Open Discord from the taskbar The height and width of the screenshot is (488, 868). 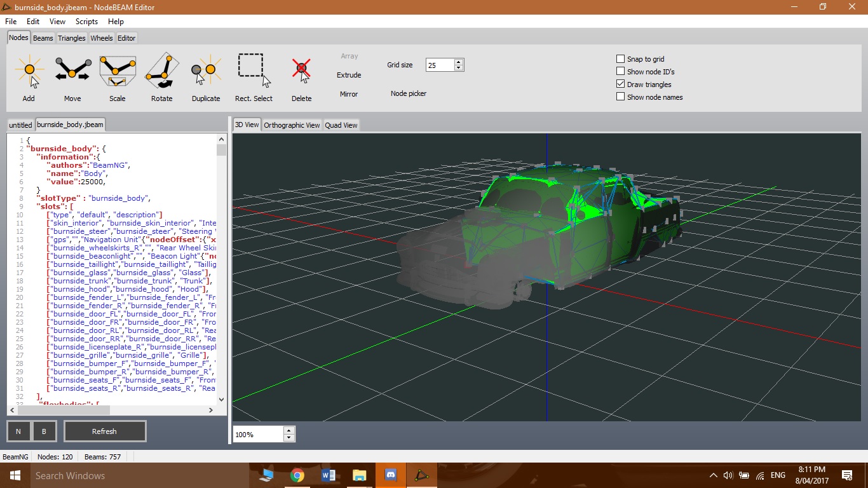390,475
